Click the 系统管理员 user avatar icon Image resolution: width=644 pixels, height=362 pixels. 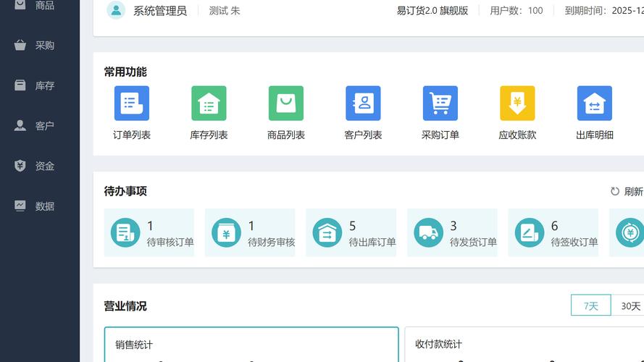tap(116, 10)
